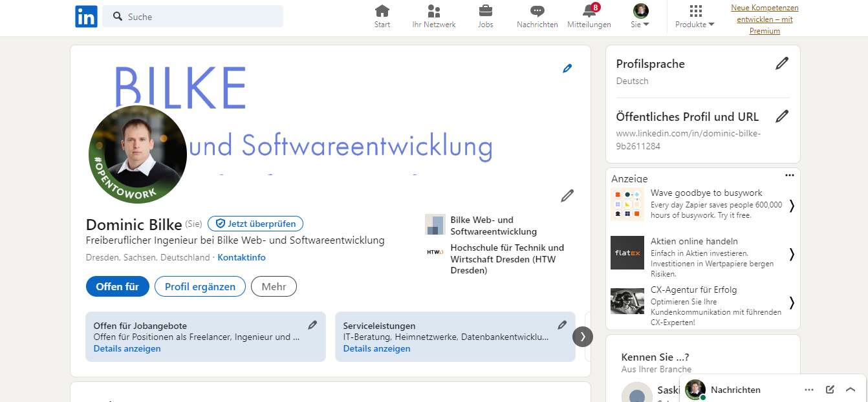868x402 pixels.
Task: Open Bilke Web- und Softwareentwicklung company
Action: point(494,226)
